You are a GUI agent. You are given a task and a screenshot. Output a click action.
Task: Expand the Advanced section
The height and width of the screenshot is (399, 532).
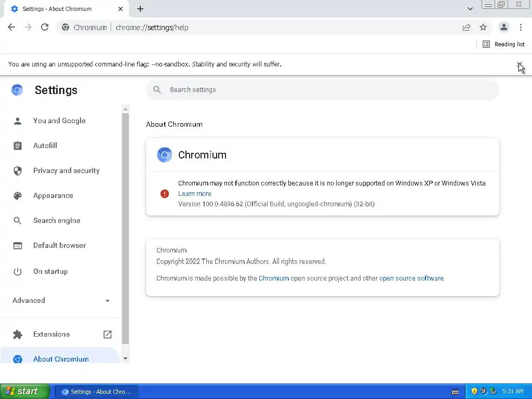tap(60, 300)
